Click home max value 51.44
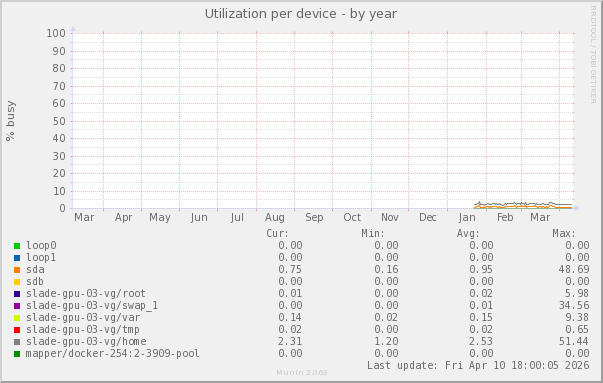The width and height of the screenshot is (603, 383). (x=574, y=341)
